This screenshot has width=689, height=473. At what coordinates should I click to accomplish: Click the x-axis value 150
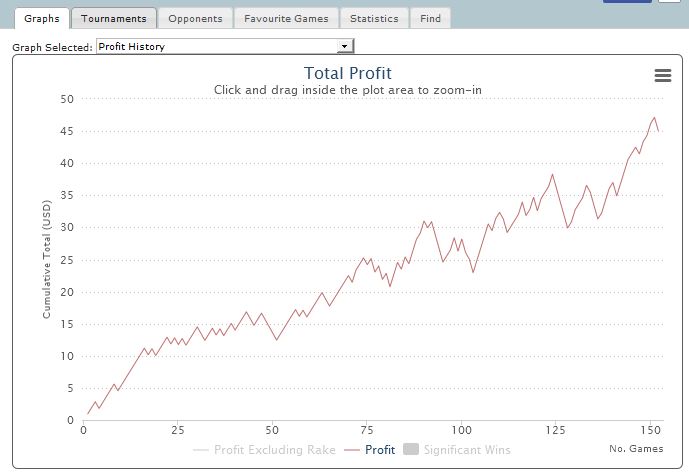coord(651,430)
